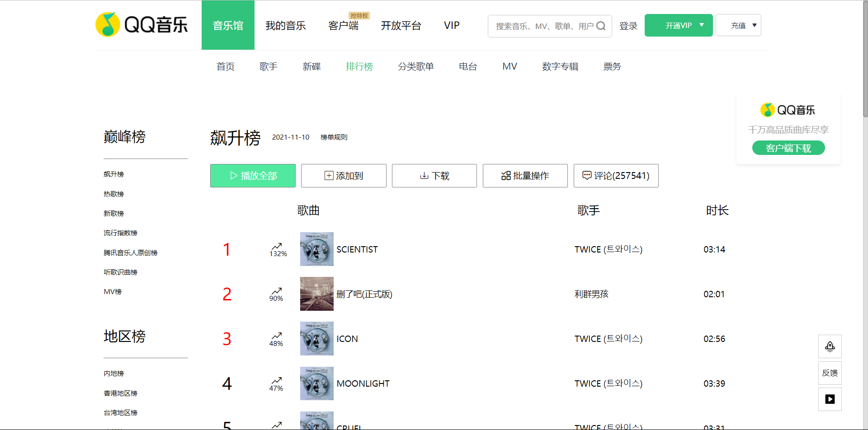Expand the 开通VIP dropdown arrow
The height and width of the screenshot is (430, 868).
tap(702, 25)
